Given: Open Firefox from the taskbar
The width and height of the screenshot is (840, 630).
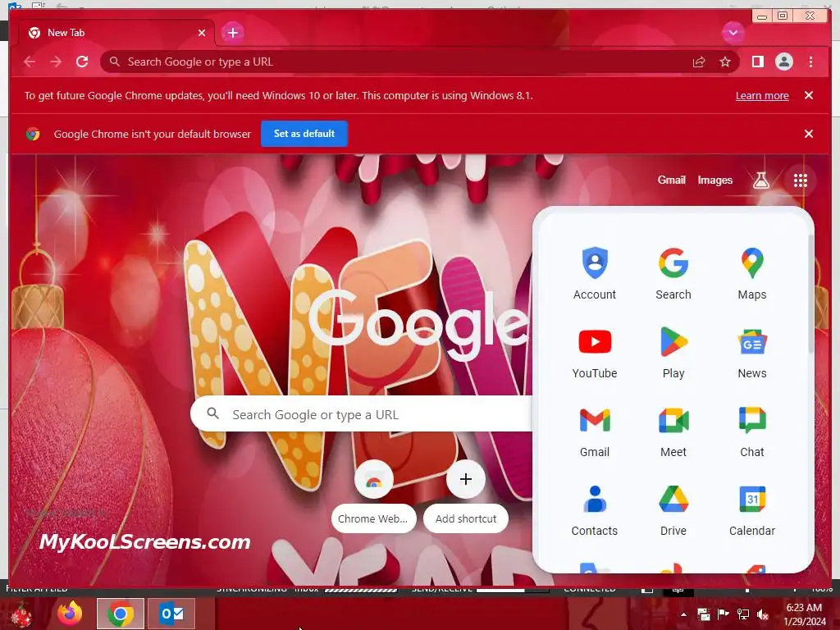Looking at the screenshot, I should 70,614.
